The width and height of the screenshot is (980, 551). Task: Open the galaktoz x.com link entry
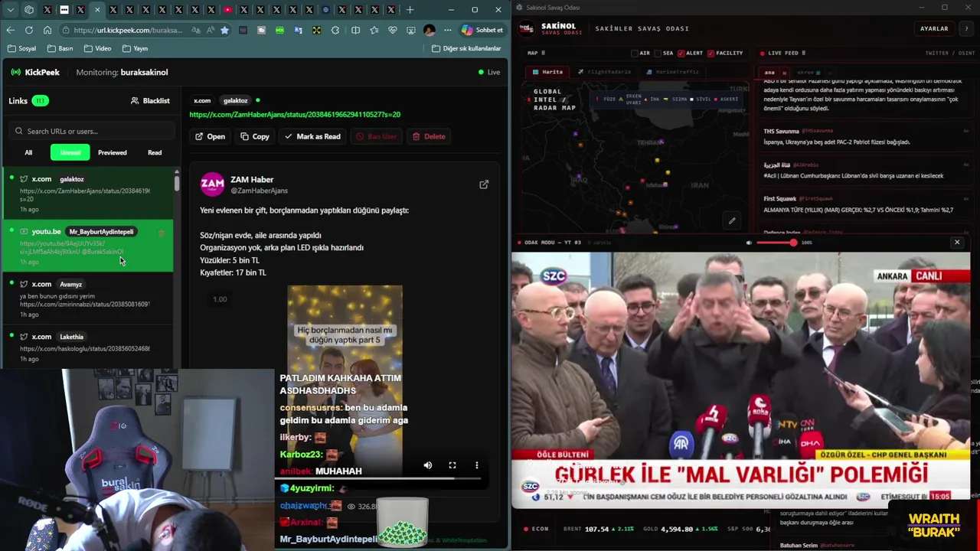point(87,194)
